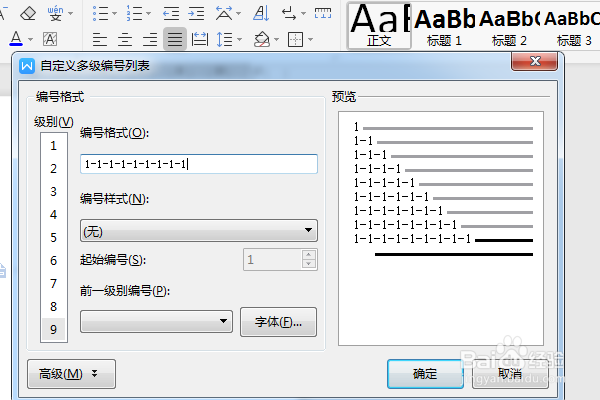Select the 标题 3 style

click(572, 26)
